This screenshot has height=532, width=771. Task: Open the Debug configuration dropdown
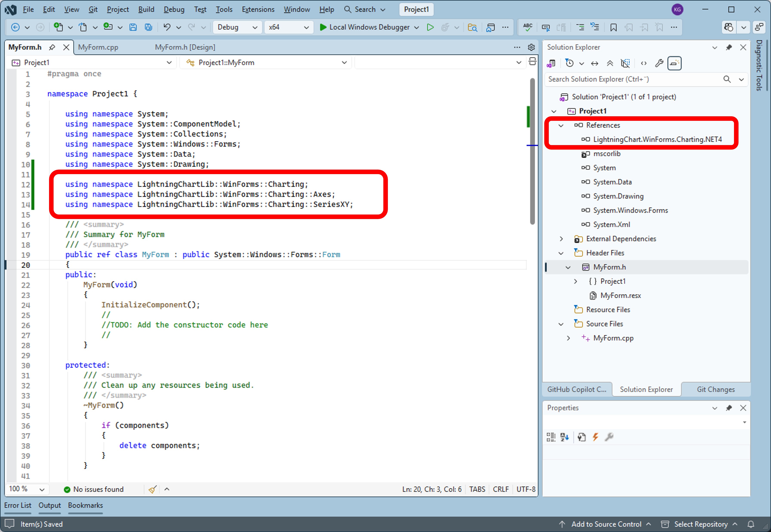(237, 27)
